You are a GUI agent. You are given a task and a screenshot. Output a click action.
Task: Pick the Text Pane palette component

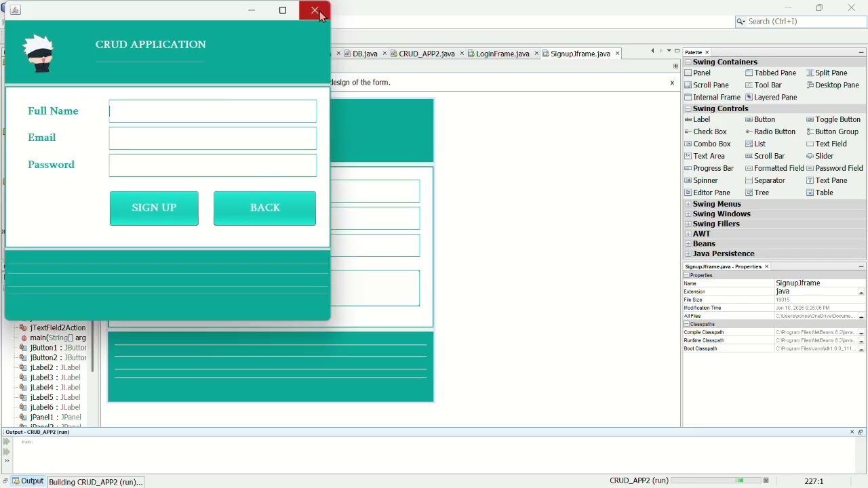click(827, 181)
